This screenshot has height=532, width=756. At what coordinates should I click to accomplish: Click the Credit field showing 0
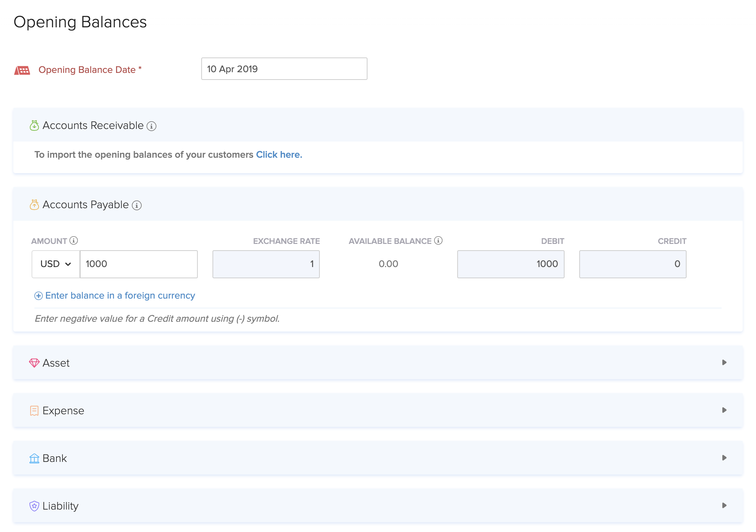633,264
